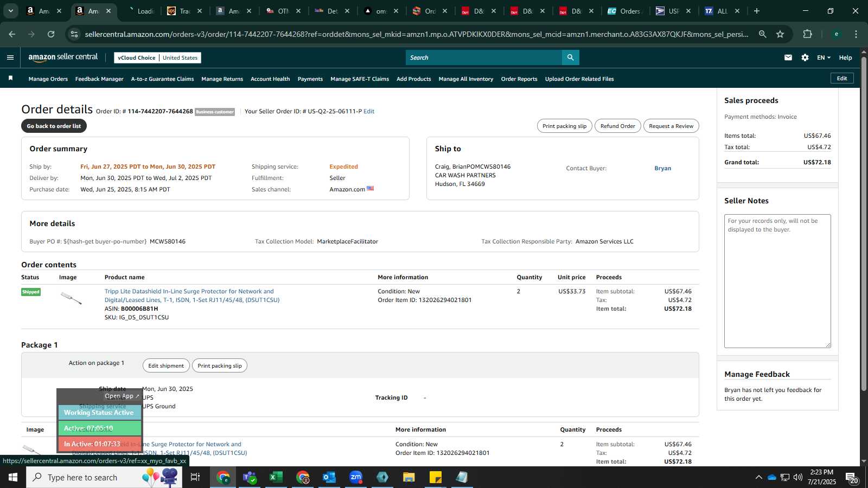Open Outlook from the taskbar

[x=329, y=477]
